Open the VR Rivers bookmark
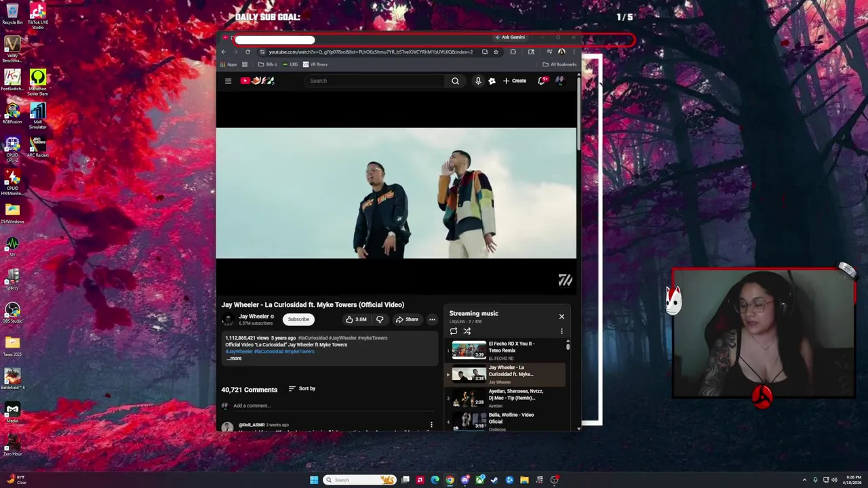The width and height of the screenshot is (868, 488). 315,64
